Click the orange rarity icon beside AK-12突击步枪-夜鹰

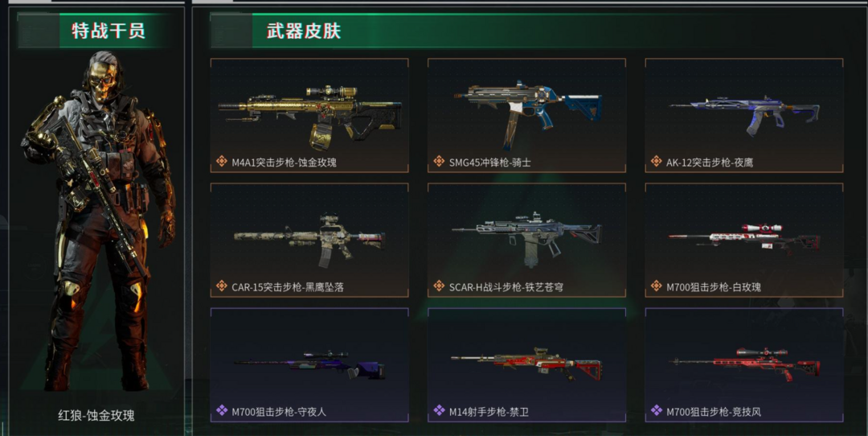pyautogui.click(x=657, y=161)
